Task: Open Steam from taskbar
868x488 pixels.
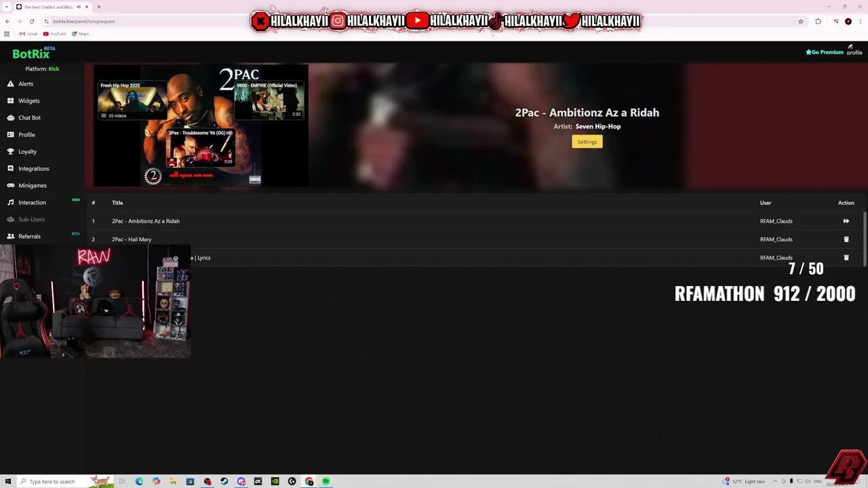Action: click(224, 481)
